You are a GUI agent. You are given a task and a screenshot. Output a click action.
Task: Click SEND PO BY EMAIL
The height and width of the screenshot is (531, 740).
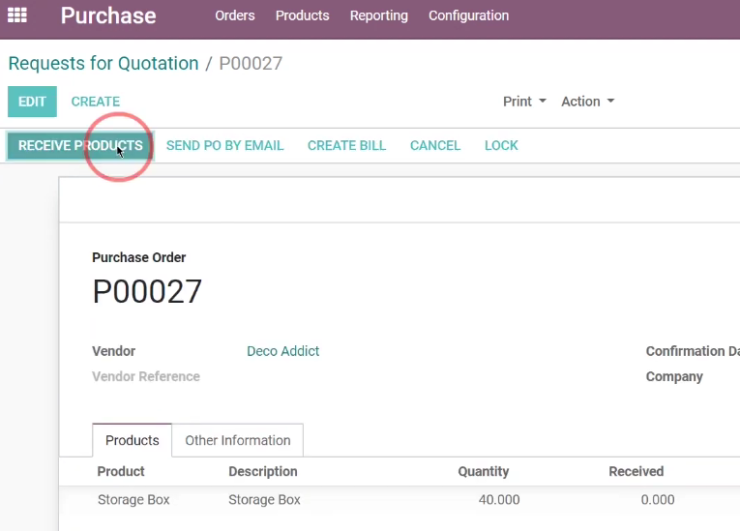point(225,145)
